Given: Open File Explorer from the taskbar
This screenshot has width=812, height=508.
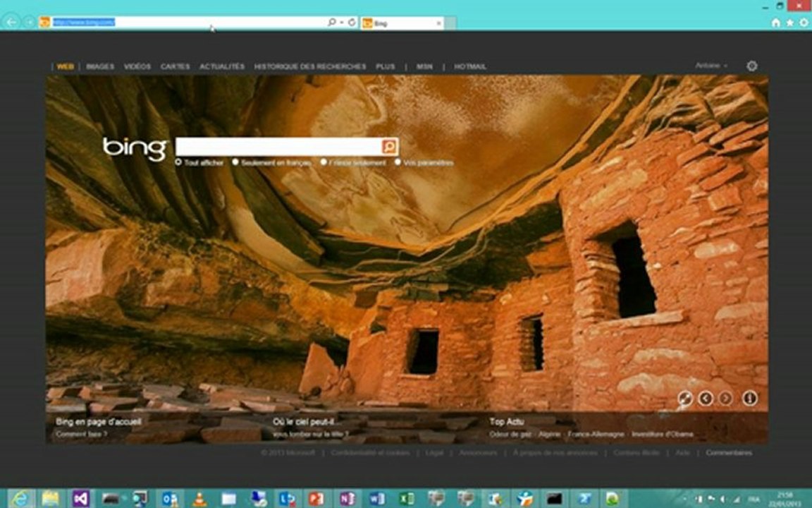Looking at the screenshot, I should point(50,499).
